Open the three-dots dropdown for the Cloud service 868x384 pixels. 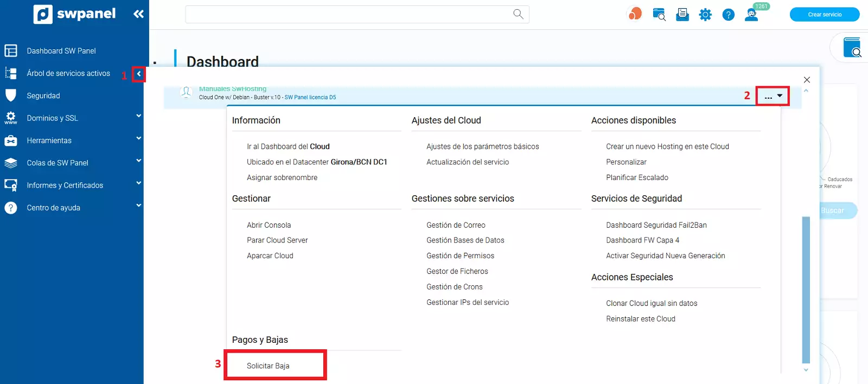(773, 96)
